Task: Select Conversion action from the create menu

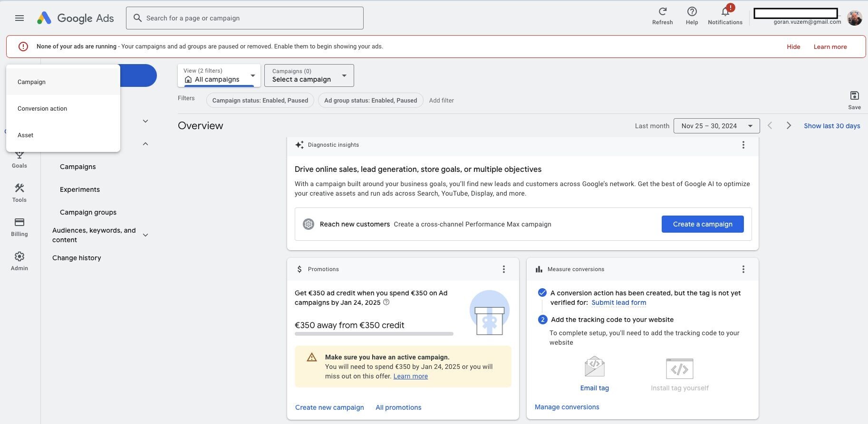Action: (63, 108)
